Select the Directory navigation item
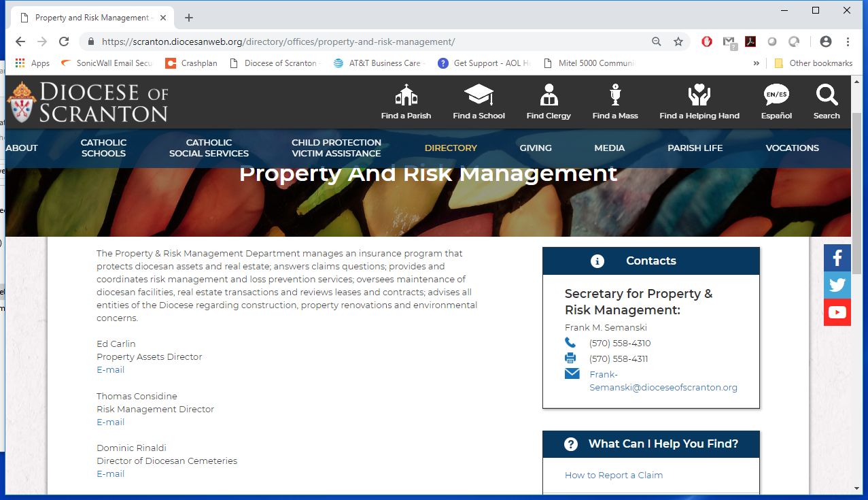868x500 pixels. (x=451, y=148)
